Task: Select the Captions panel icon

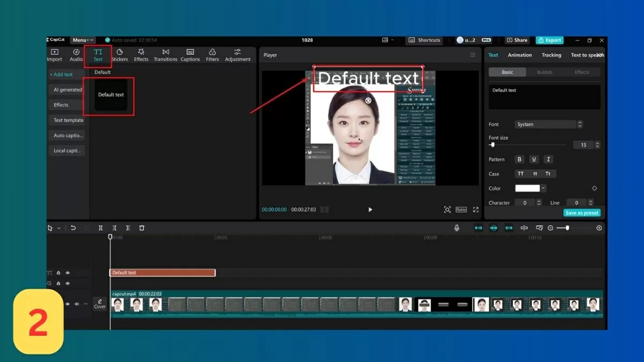Action: coord(190,55)
